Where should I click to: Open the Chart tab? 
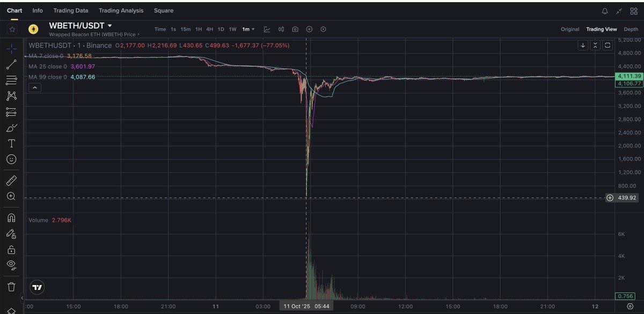pyautogui.click(x=14, y=10)
